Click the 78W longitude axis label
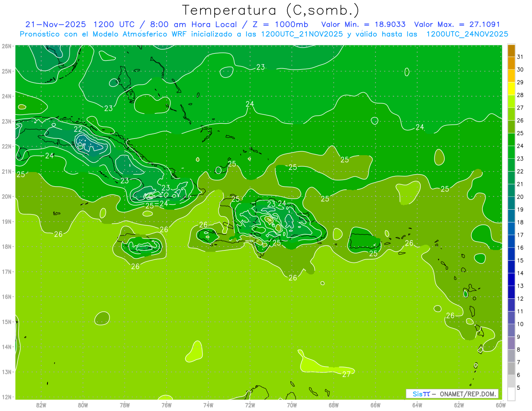Screen dimensions: 532x411 (125, 405)
